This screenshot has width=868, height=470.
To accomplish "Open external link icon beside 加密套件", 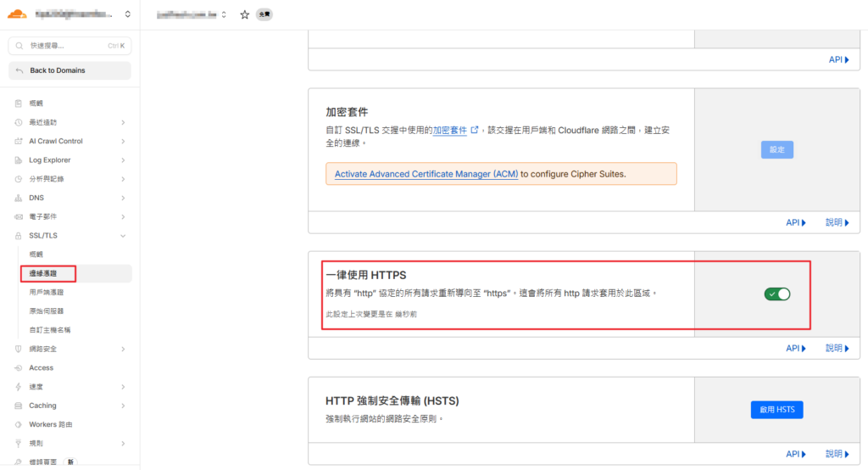I will click(x=475, y=130).
